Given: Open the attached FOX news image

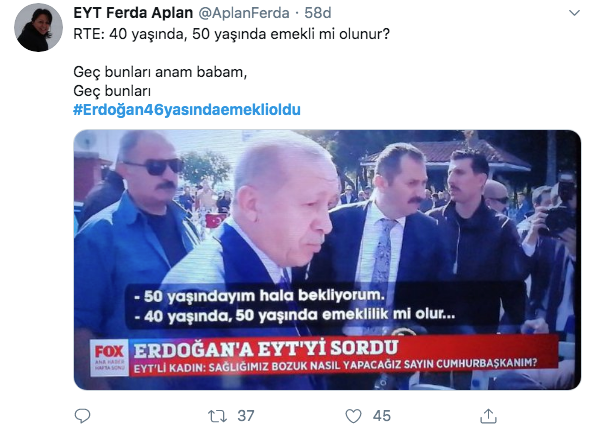Looking at the screenshot, I should click(x=327, y=260).
